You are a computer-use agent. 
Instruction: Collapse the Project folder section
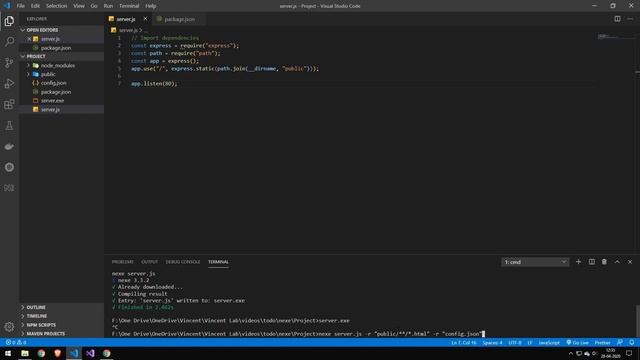coord(61,56)
